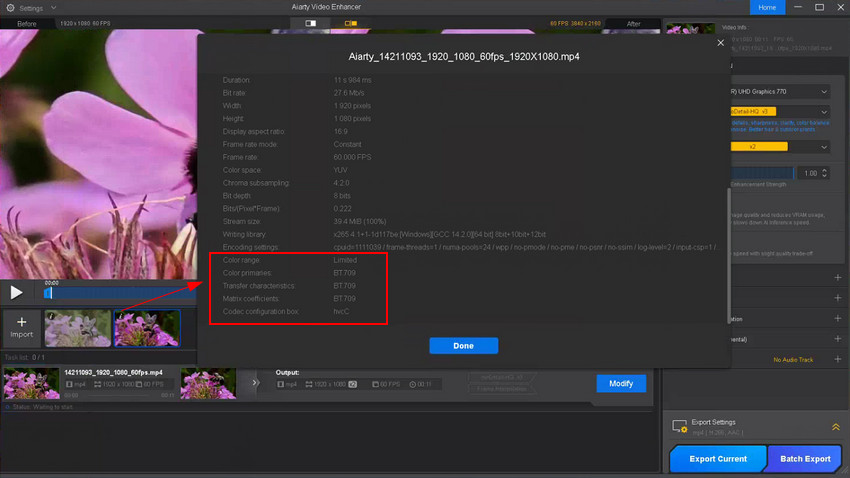The image size is (850, 478).
Task: Select the pink flower bee thumbnail
Action: (x=147, y=328)
